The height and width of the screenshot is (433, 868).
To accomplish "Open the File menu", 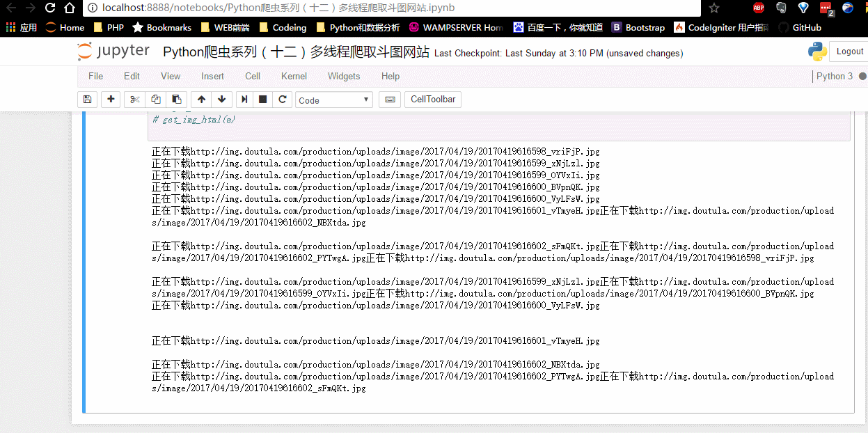I will coord(96,77).
